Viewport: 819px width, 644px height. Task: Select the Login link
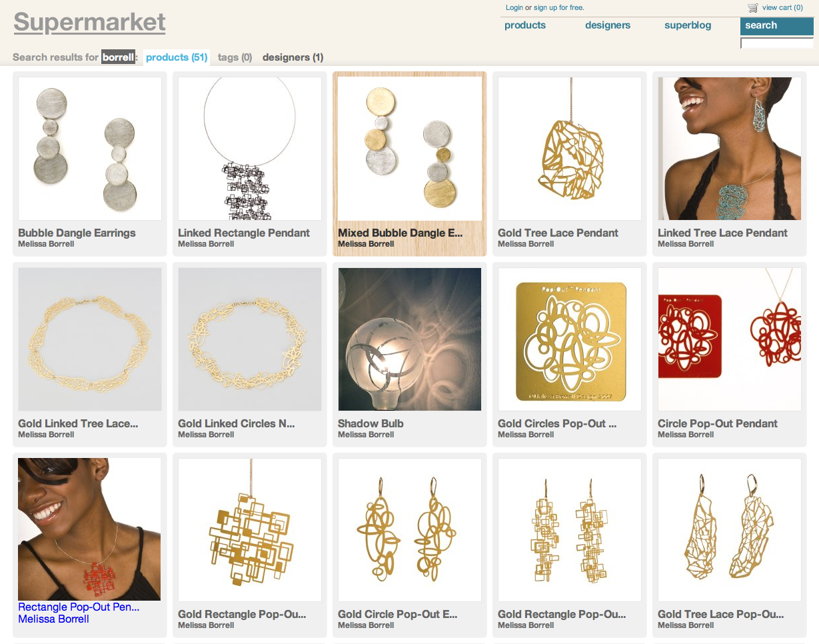click(514, 7)
